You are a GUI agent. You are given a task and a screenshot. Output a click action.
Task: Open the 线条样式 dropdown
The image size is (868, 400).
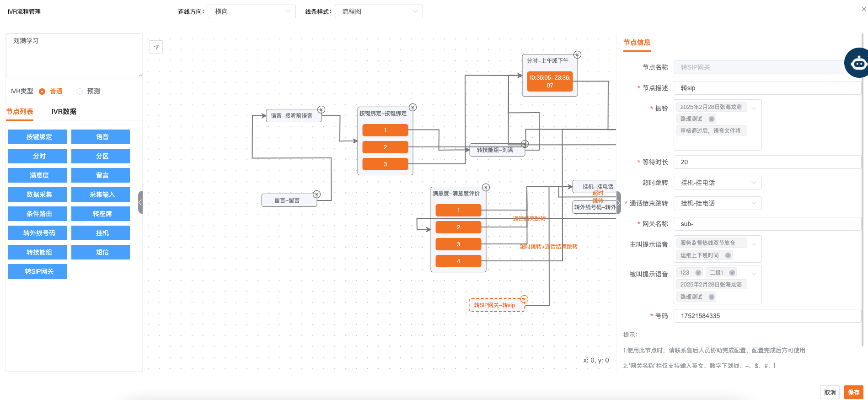point(379,11)
